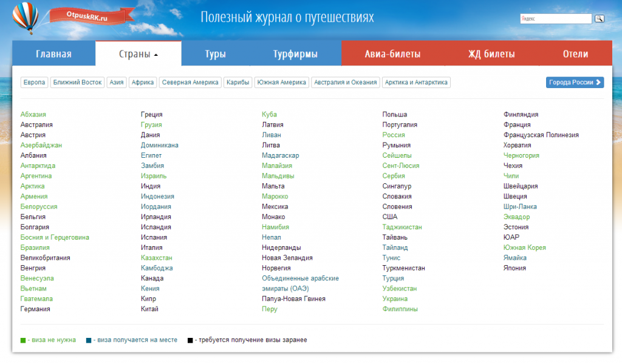Open the Великобритания country link

click(45, 258)
